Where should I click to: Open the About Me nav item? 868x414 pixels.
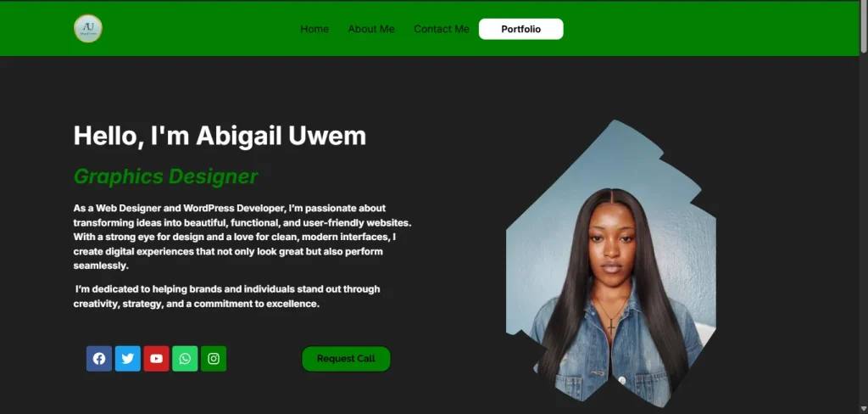click(x=371, y=29)
